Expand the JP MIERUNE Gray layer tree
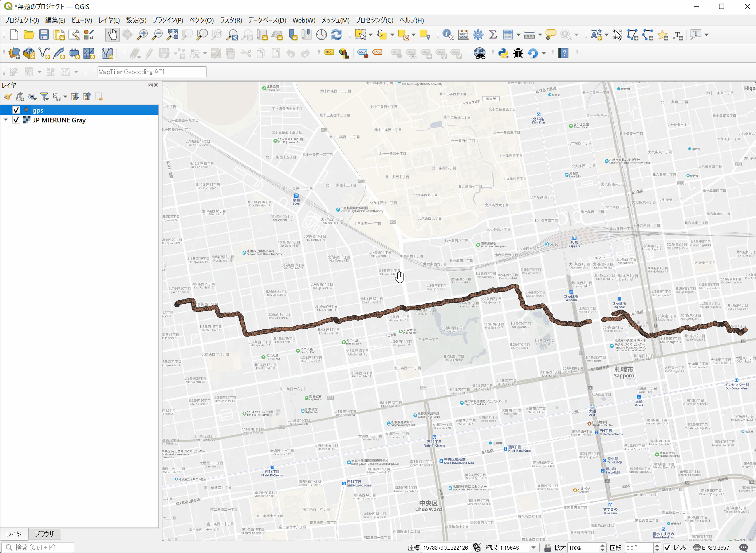756x553 pixels. click(x=6, y=120)
